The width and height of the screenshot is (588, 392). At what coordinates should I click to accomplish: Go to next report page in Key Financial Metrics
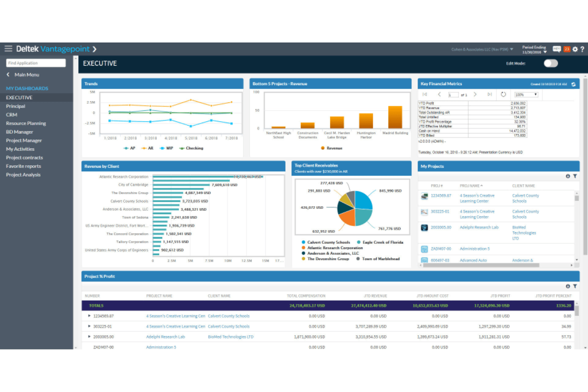(475, 95)
